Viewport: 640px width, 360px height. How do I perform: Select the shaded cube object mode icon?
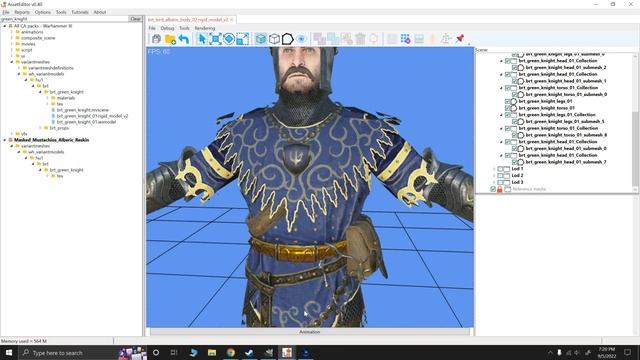(x=261, y=39)
